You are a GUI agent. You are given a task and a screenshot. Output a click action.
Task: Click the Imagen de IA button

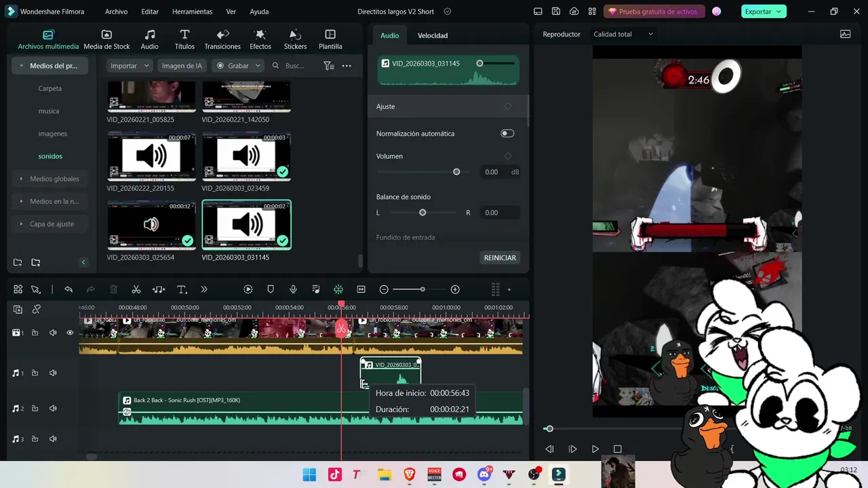point(182,66)
